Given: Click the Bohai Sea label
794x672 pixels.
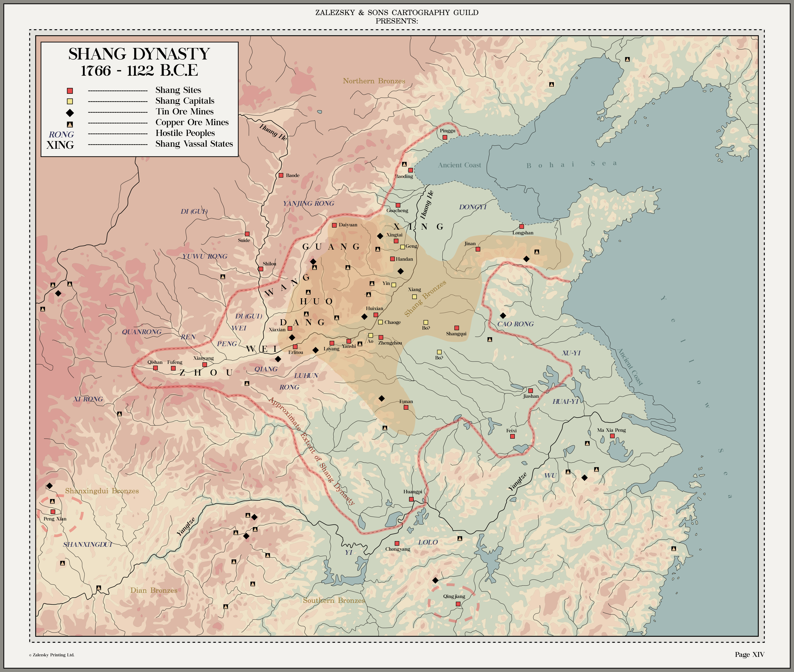Looking at the screenshot, I should pyautogui.click(x=571, y=164).
